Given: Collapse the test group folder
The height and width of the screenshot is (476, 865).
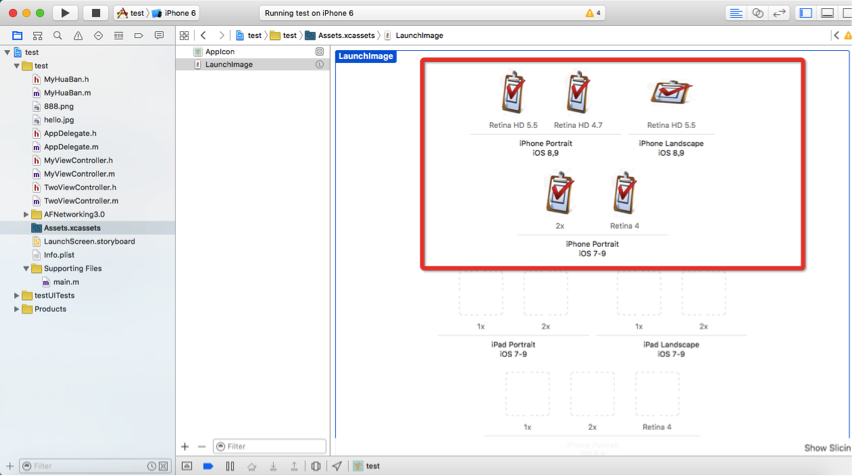Looking at the screenshot, I should coord(17,66).
